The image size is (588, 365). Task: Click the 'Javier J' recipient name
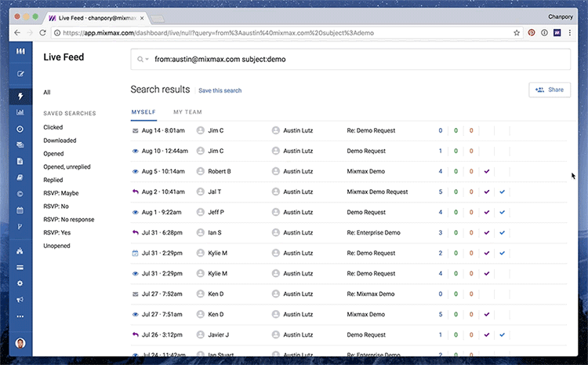(x=218, y=335)
